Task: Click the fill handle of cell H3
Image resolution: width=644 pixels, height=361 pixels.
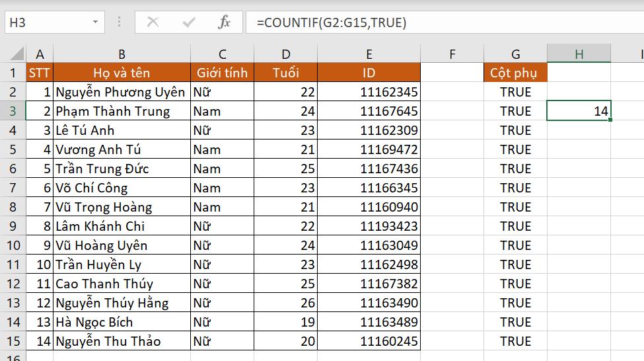Action: [x=611, y=120]
